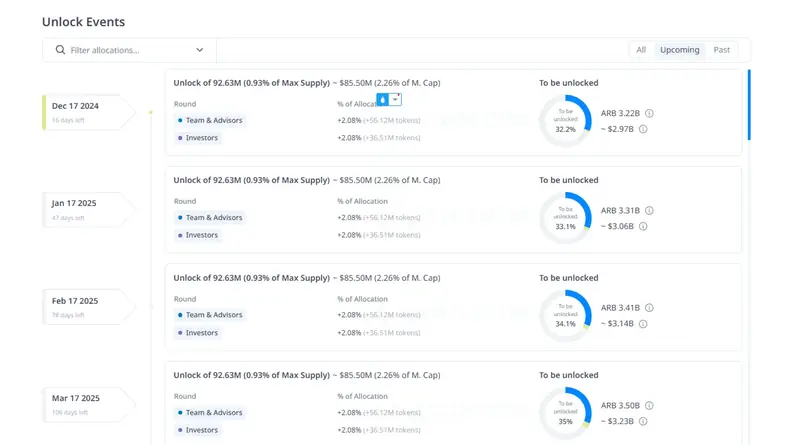Click the 32.2% to-be-unlocked donut chart
The image size is (800, 445).
pos(565,121)
